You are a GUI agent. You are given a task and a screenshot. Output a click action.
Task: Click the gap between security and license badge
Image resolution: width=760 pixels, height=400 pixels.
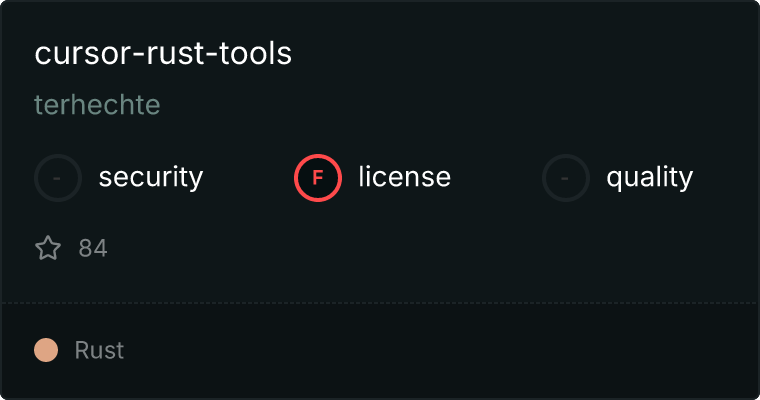point(248,178)
